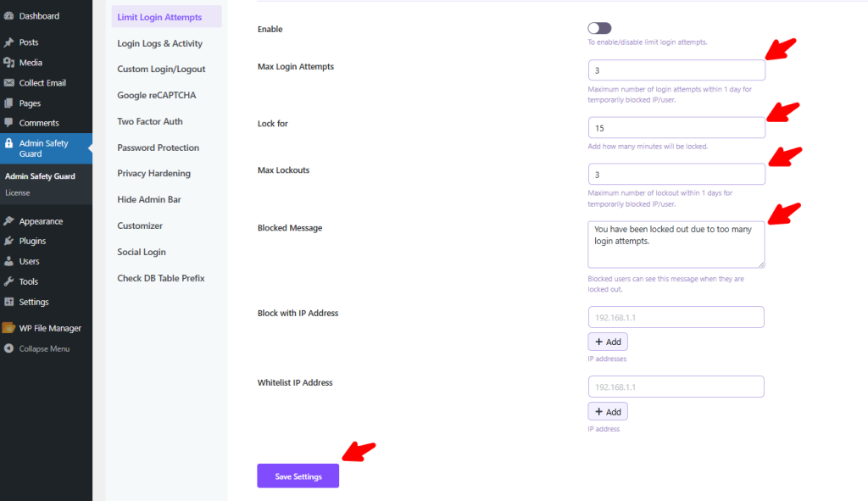
Task: Click the Dashboard icon in sidebar
Action: click(8, 16)
